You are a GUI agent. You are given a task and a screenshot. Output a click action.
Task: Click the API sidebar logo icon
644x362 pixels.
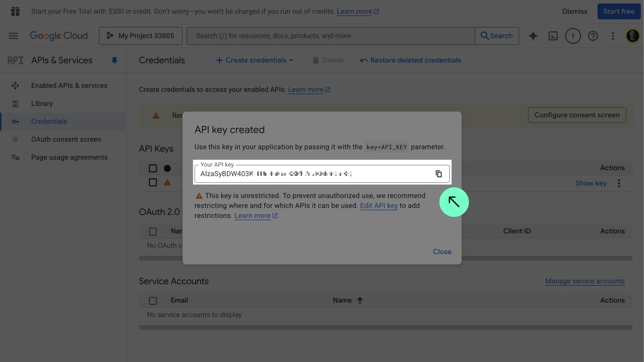pyautogui.click(x=15, y=60)
